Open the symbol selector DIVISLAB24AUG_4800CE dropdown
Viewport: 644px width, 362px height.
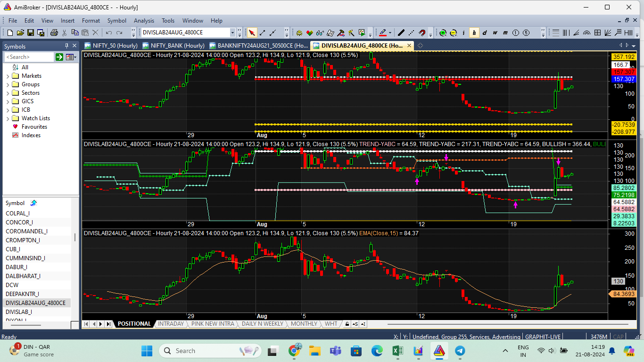(232, 33)
